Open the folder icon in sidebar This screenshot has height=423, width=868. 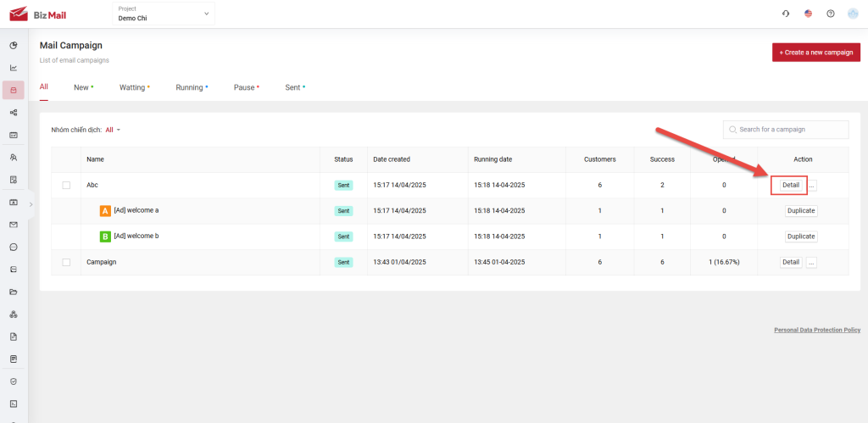pyautogui.click(x=14, y=292)
